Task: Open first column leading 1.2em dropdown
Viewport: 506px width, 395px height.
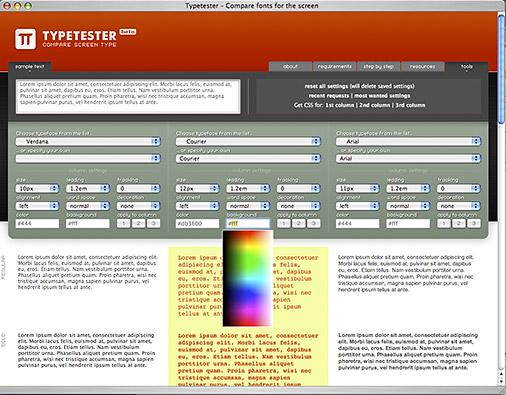Action: point(88,188)
